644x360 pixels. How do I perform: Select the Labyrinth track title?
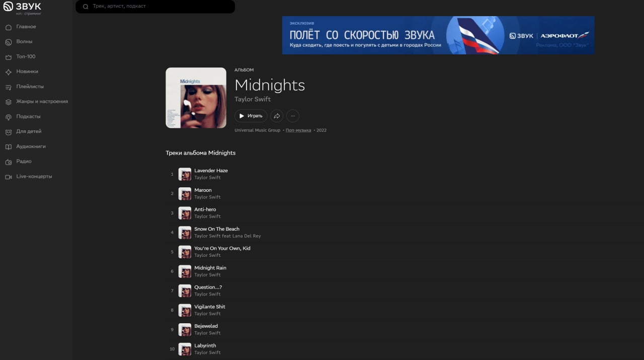click(x=205, y=345)
